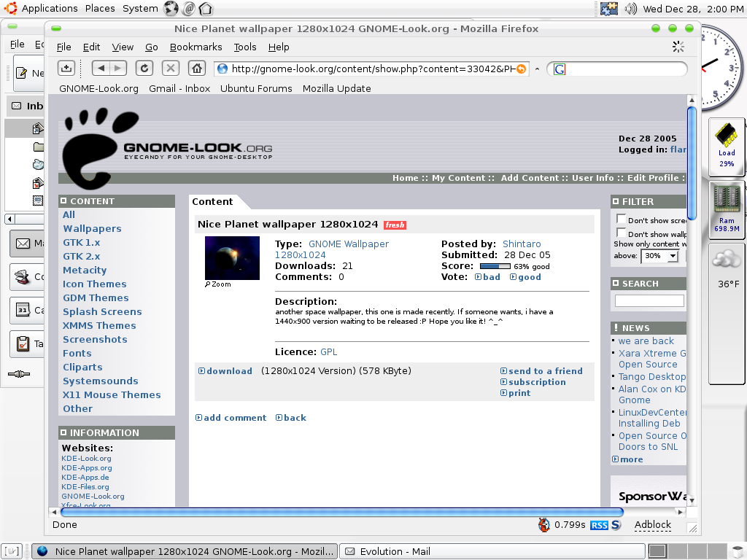This screenshot has width=747, height=560.
Task: Click the Stop loading X button
Action: 170,69
